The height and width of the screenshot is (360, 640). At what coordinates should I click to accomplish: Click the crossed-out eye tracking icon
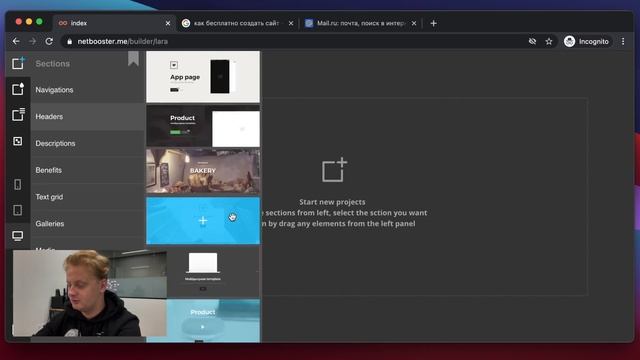point(532,41)
